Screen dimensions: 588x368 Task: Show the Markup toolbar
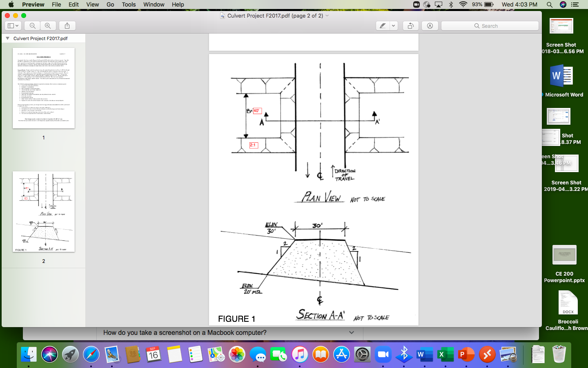coord(430,26)
